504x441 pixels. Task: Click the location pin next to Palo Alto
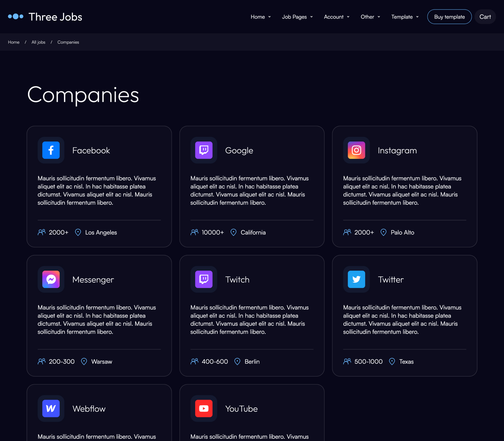383,232
